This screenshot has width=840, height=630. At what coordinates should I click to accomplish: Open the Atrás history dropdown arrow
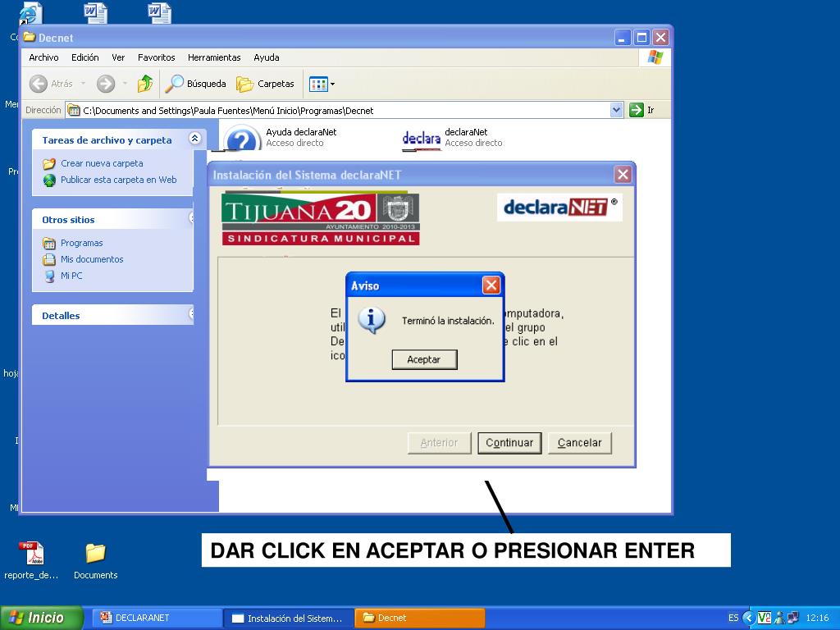pos(83,84)
